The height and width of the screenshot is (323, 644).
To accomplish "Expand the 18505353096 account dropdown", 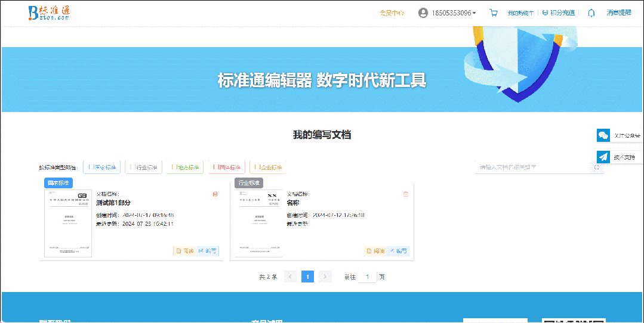I will coord(454,13).
